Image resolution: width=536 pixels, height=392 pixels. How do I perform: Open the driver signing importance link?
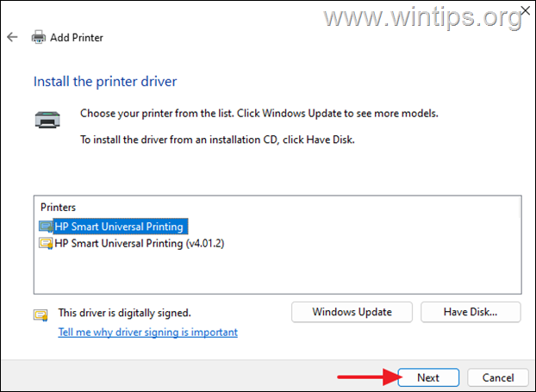click(147, 332)
